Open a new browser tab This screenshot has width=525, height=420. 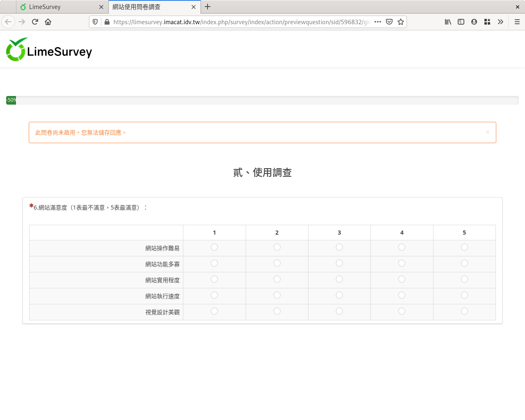[x=208, y=7]
